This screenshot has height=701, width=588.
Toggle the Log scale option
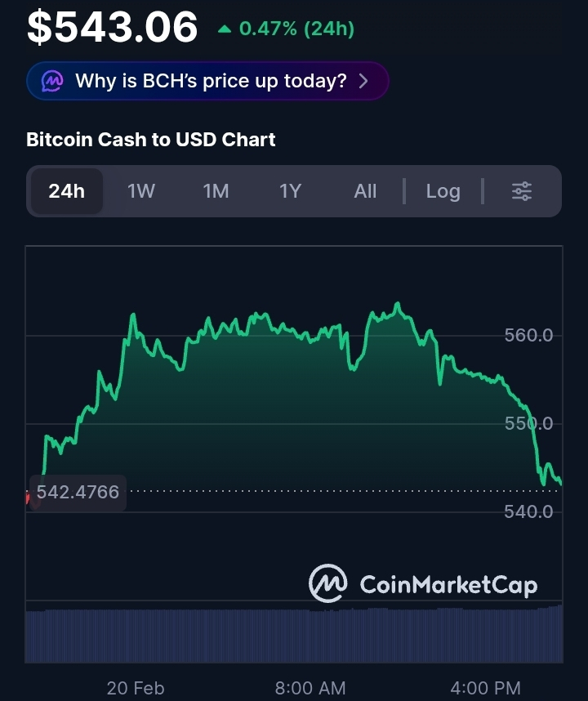443,191
